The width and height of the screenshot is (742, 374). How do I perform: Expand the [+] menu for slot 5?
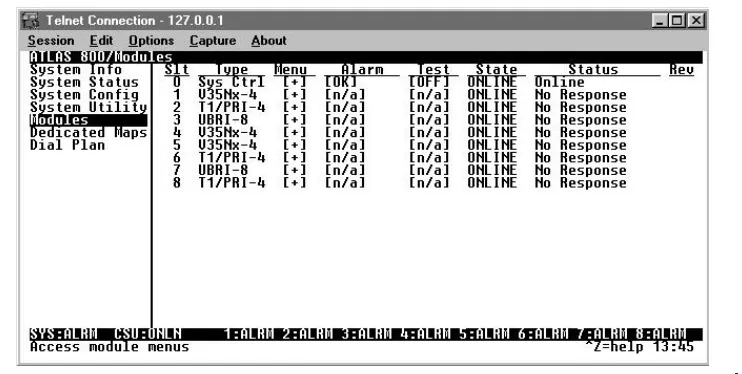click(x=294, y=145)
